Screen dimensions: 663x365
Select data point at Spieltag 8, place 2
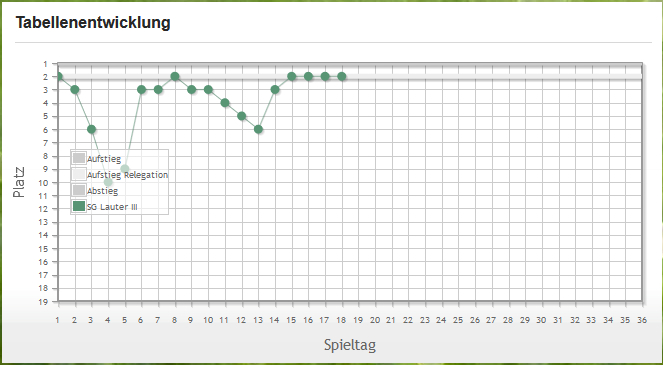click(x=175, y=77)
